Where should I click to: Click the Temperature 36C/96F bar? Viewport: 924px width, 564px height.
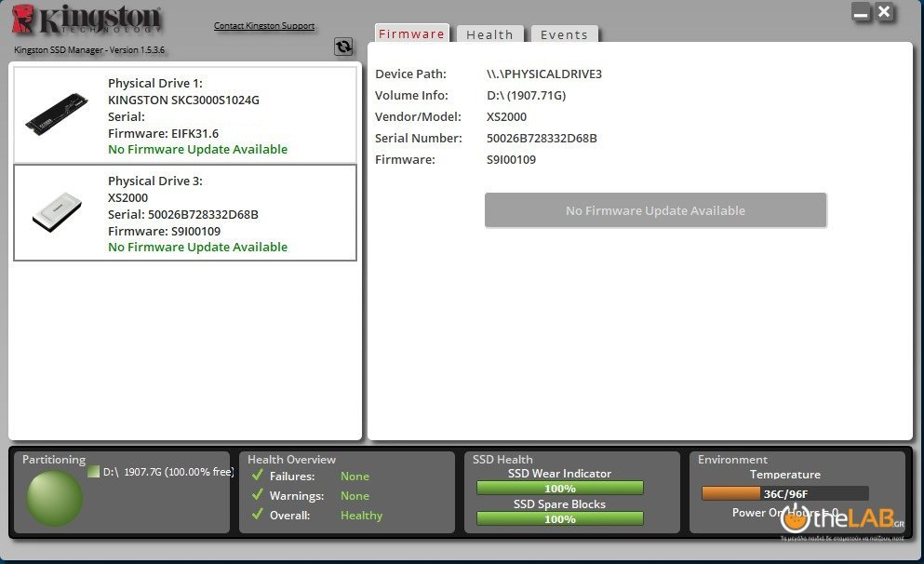click(x=785, y=493)
